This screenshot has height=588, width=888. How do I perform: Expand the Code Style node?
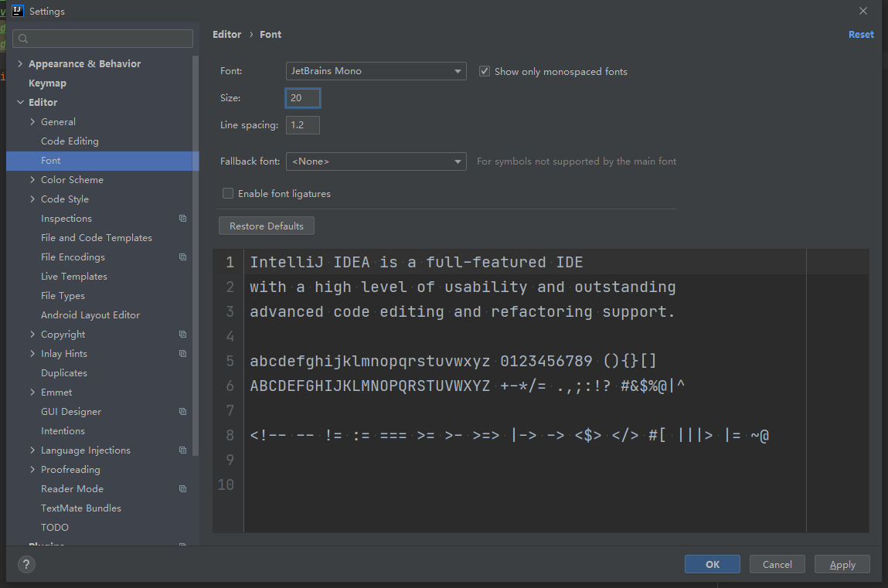tap(32, 199)
